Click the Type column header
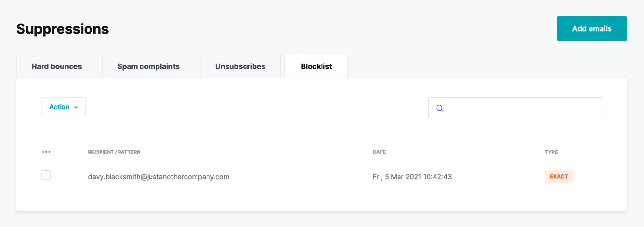 coord(551,152)
